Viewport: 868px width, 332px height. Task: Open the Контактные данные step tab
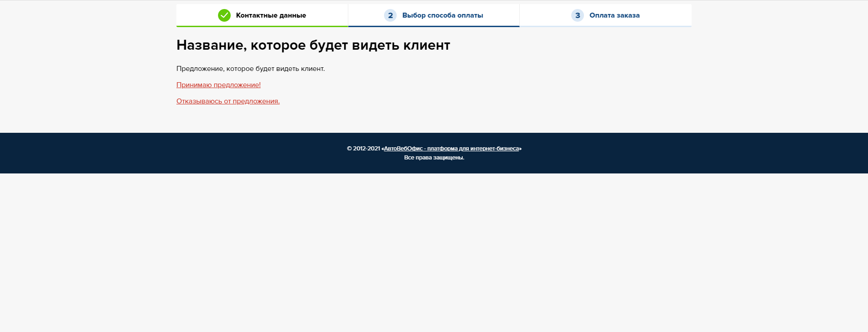tap(270, 15)
